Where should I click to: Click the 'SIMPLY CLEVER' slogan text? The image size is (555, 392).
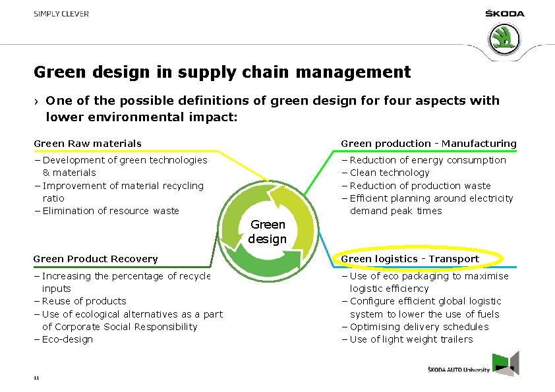[61, 14]
